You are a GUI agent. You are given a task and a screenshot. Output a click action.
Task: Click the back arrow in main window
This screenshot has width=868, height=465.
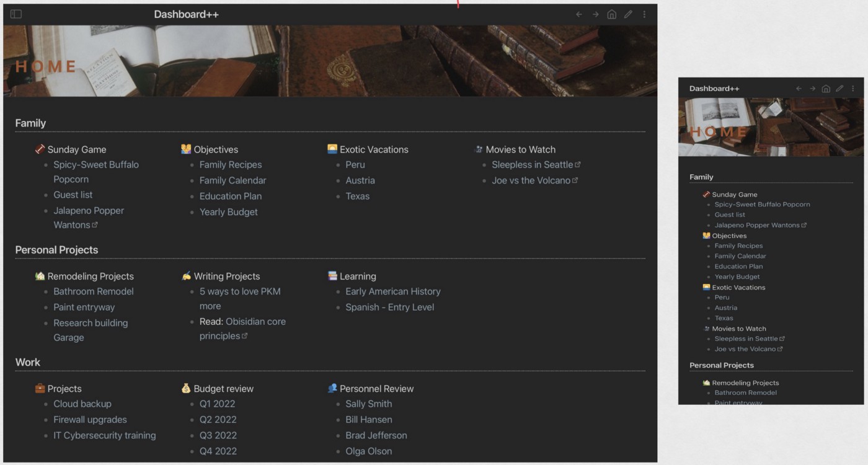click(578, 14)
